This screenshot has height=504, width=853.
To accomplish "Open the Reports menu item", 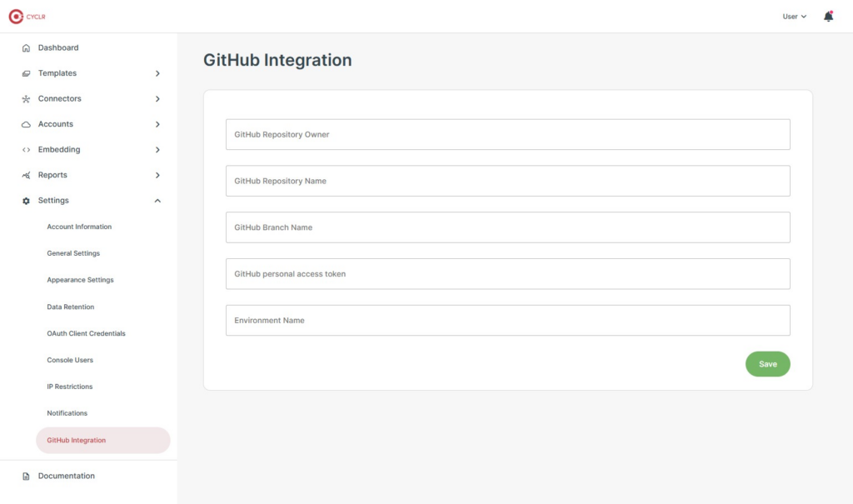I will click(52, 175).
